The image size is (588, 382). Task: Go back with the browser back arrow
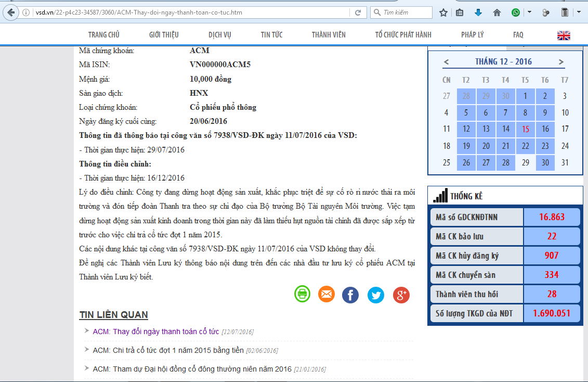[x=11, y=12]
